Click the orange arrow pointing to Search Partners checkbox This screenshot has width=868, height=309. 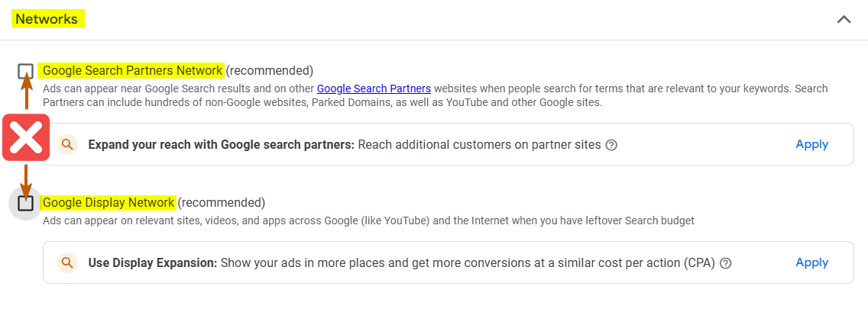26,95
